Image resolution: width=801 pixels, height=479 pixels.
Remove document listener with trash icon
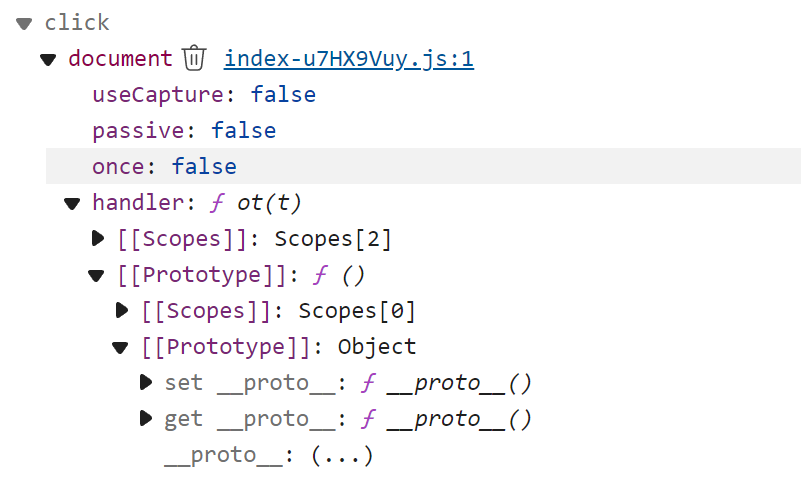coord(194,58)
